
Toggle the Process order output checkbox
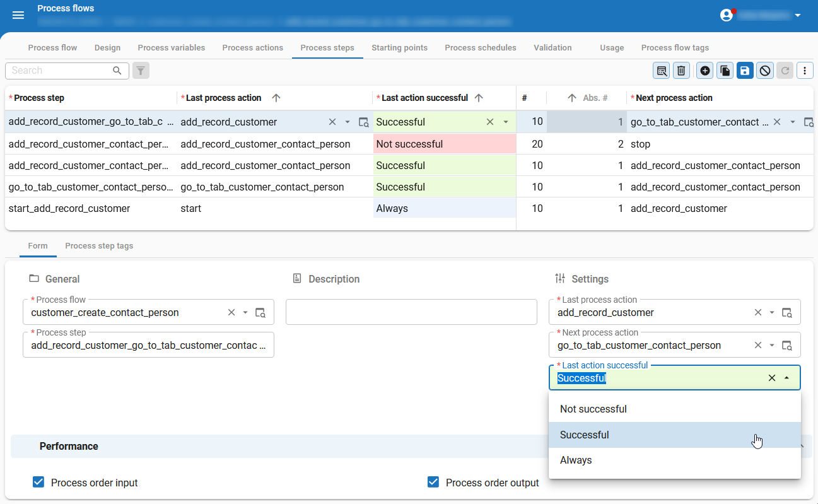pos(433,483)
